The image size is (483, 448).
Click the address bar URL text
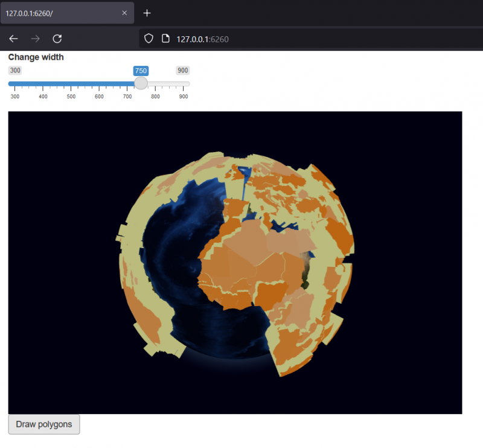tap(202, 39)
